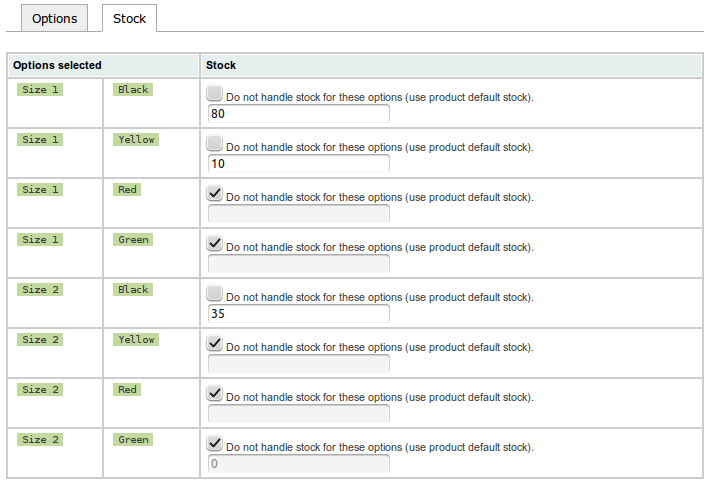Disable default stock for Size 2 Yellow

(x=214, y=343)
